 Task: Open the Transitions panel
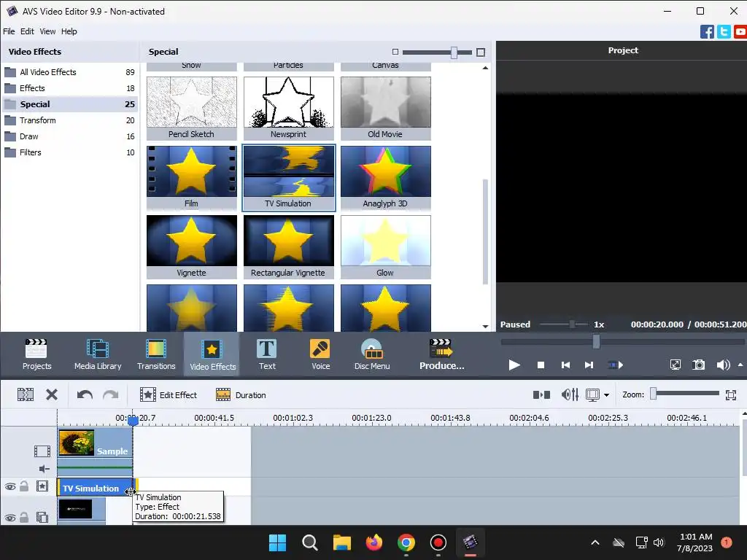(x=156, y=354)
